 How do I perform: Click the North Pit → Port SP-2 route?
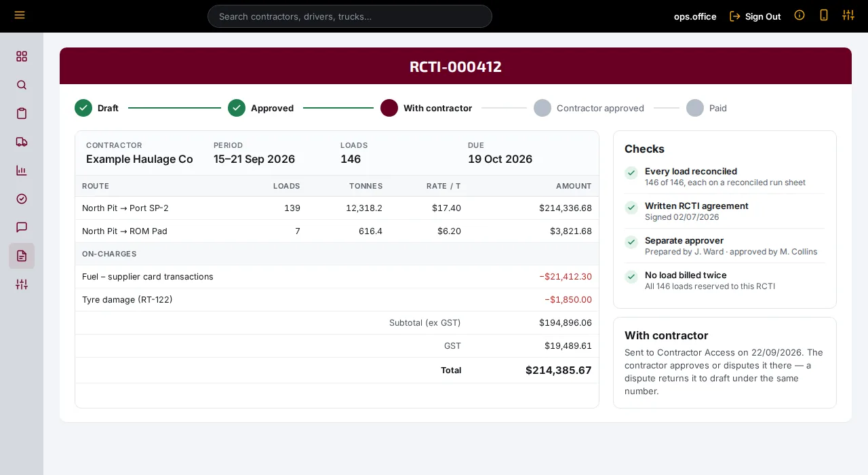pyautogui.click(x=125, y=208)
